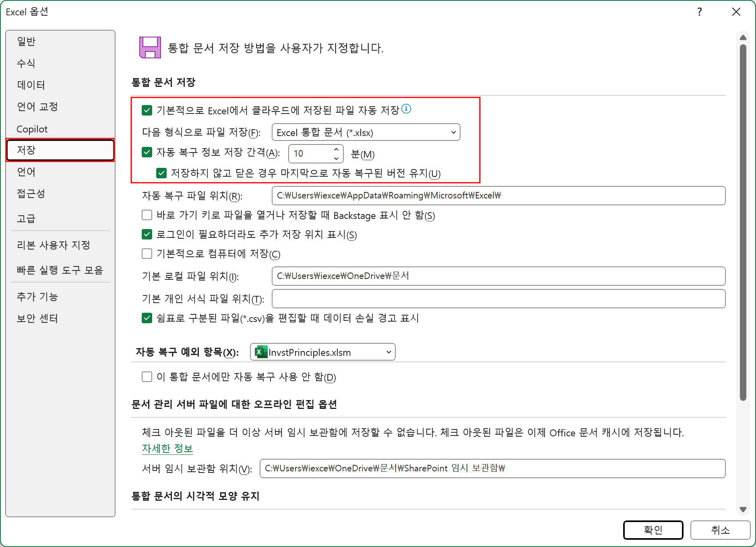Open the InvstPrinciples.xlsm workbook dropdown
This screenshot has width=756, height=547.
point(323,352)
